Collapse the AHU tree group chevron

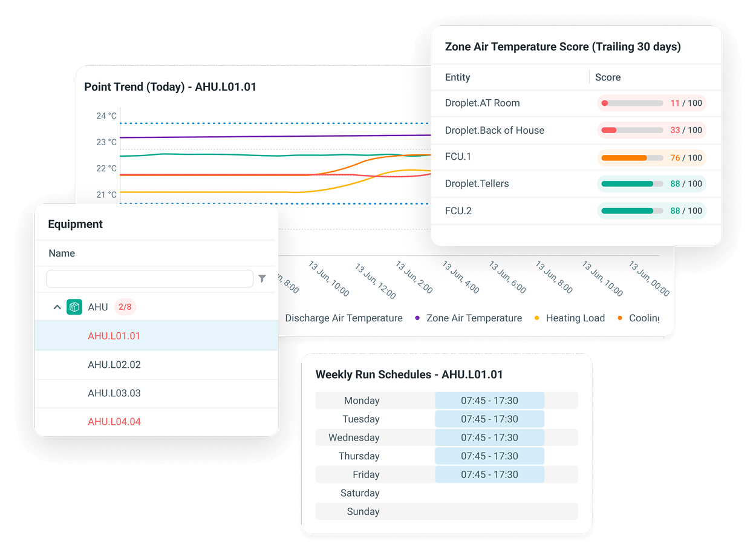pyautogui.click(x=57, y=307)
